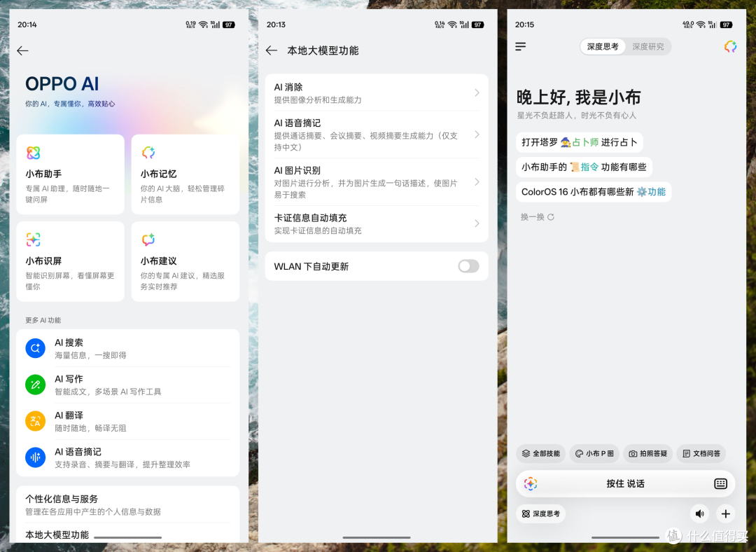Tap the 小布建议 card icon
This screenshot has width=756, height=552.
tap(148, 240)
